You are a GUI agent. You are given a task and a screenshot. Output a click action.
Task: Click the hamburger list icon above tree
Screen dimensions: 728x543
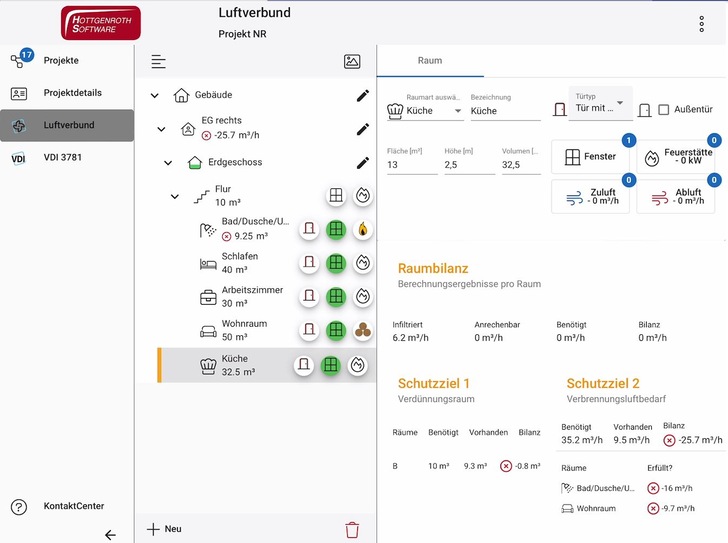(x=158, y=62)
